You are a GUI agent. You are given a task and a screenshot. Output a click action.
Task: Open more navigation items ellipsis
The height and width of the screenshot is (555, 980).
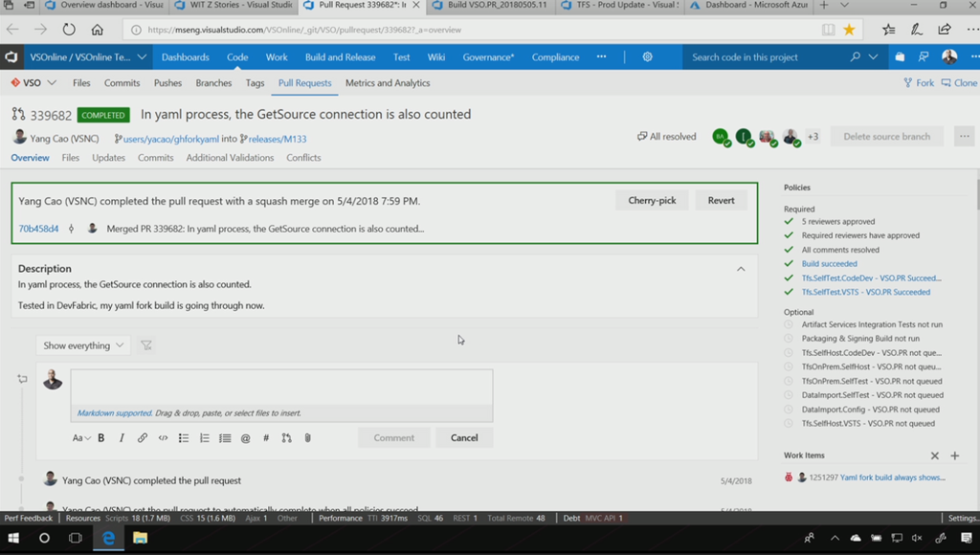601,56
